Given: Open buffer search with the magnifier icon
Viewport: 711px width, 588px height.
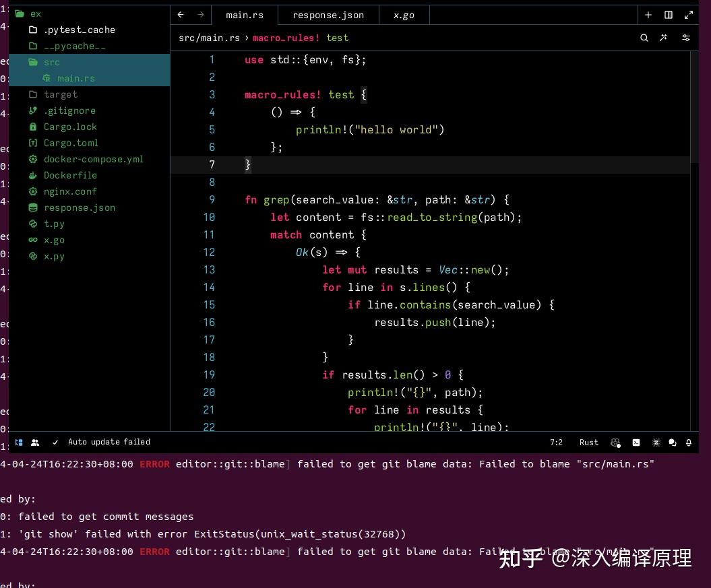Looking at the screenshot, I should (644, 38).
